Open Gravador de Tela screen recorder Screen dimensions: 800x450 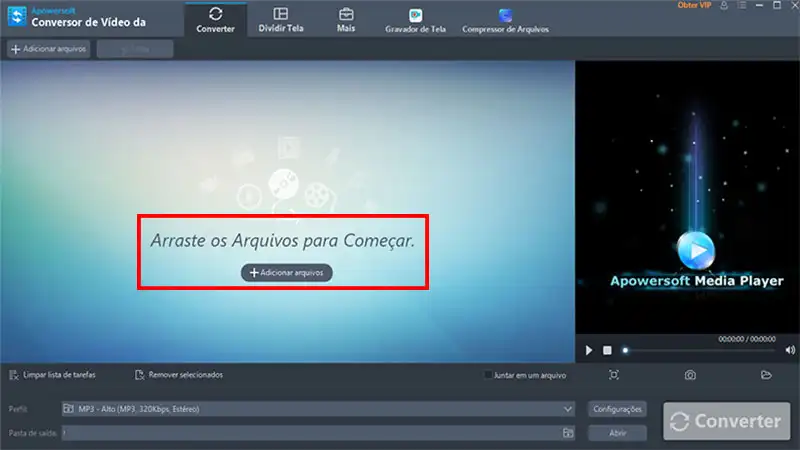point(415,21)
